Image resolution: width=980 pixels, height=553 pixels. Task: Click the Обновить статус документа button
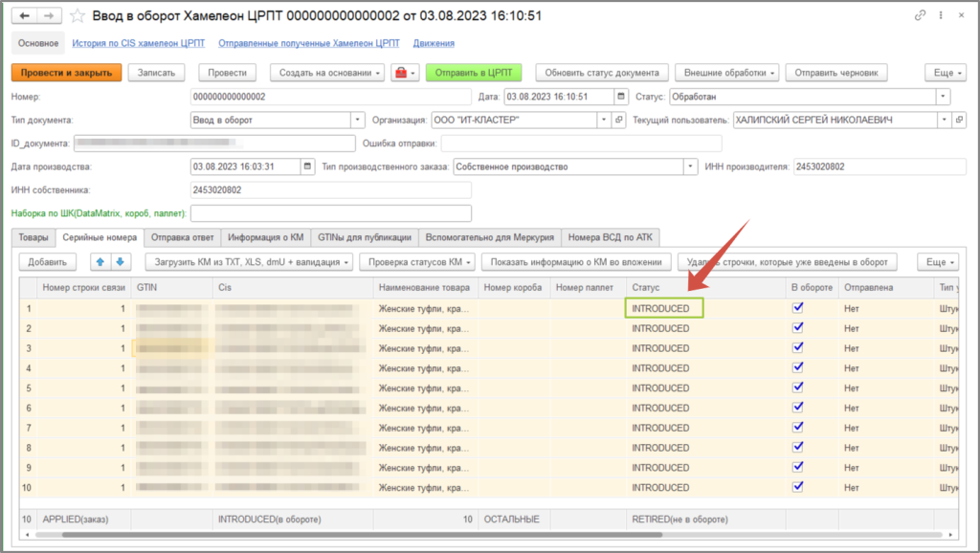point(602,73)
